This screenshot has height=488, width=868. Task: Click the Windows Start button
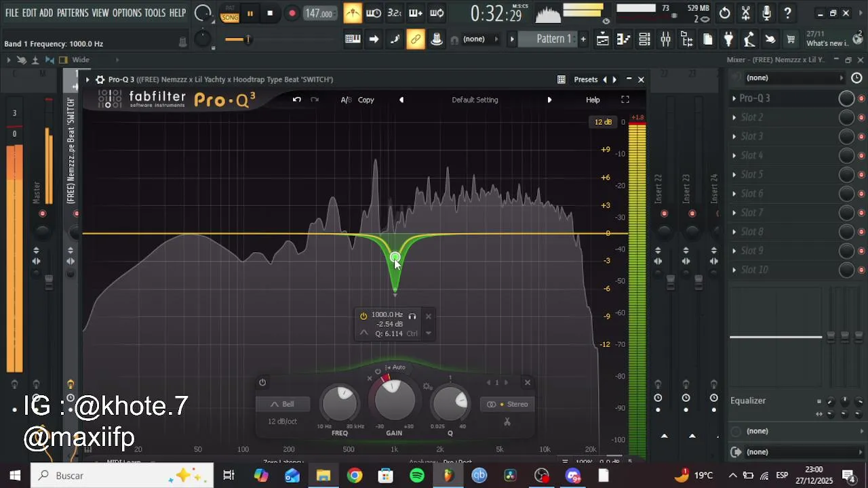(15, 475)
